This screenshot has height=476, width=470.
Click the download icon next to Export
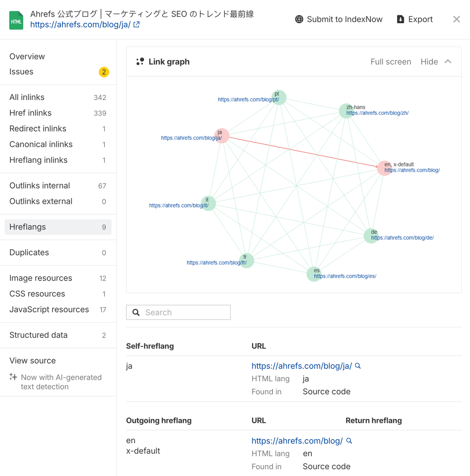(400, 19)
